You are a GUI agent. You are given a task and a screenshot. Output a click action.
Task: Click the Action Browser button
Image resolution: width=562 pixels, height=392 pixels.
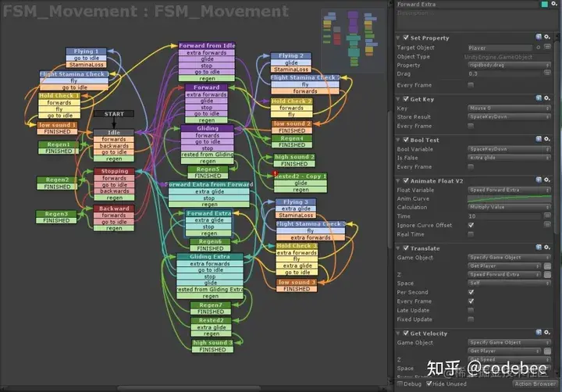click(x=535, y=383)
